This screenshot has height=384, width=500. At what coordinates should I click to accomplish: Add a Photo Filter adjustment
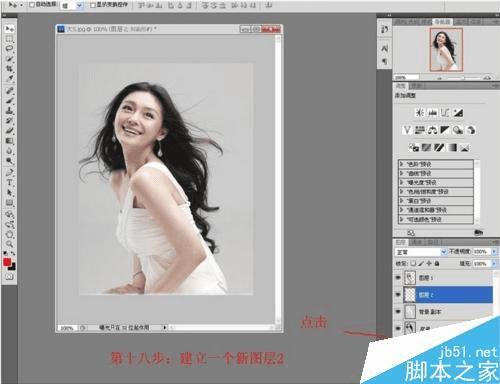pyautogui.click(x=458, y=130)
